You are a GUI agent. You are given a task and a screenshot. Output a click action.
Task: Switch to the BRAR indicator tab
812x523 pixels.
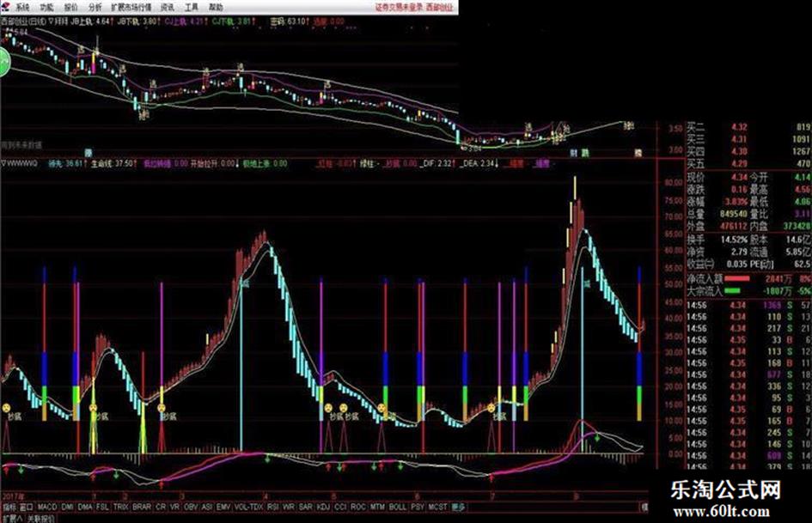coord(142,507)
